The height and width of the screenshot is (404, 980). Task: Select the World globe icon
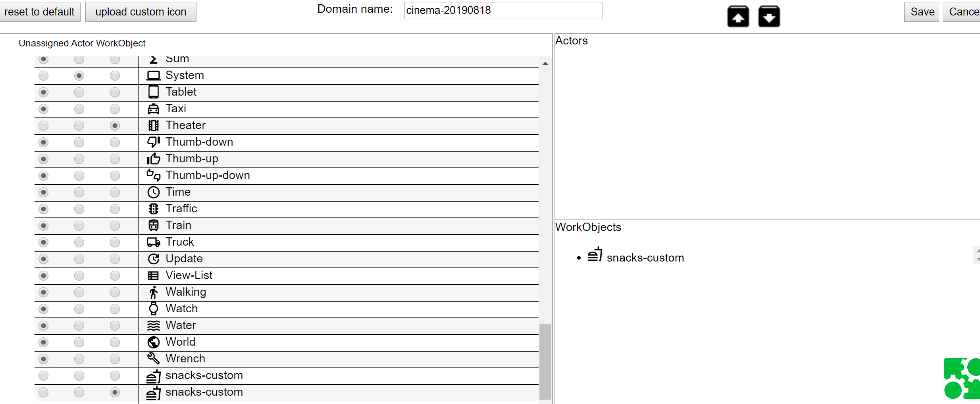click(x=153, y=342)
